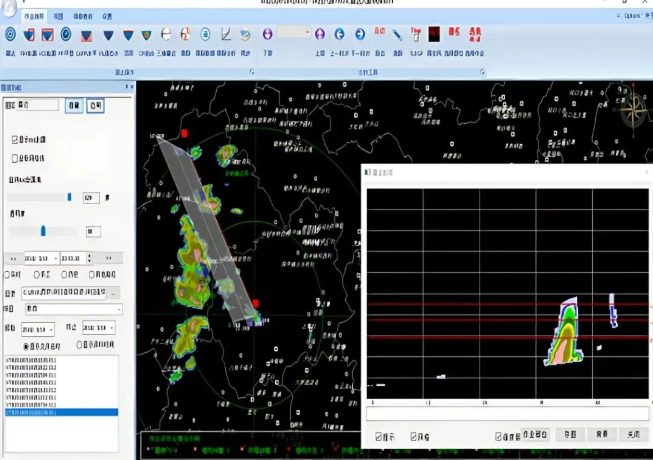Toggle the first checkbox in the profile dialog footer
653x460 pixels.
tap(378, 436)
